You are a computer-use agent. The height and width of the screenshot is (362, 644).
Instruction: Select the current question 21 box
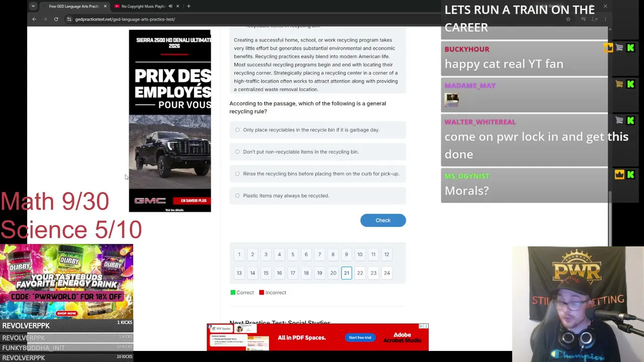click(x=346, y=273)
